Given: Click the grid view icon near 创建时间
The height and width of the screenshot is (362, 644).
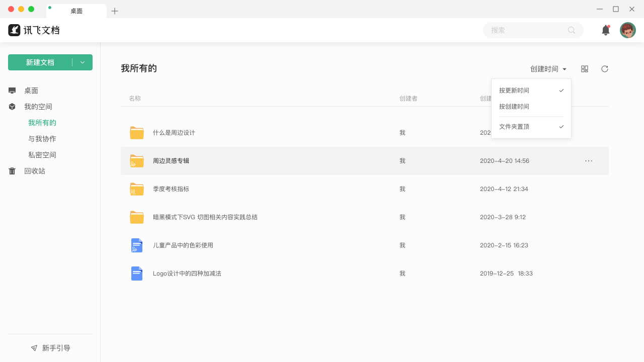Looking at the screenshot, I should (x=585, y=69).
